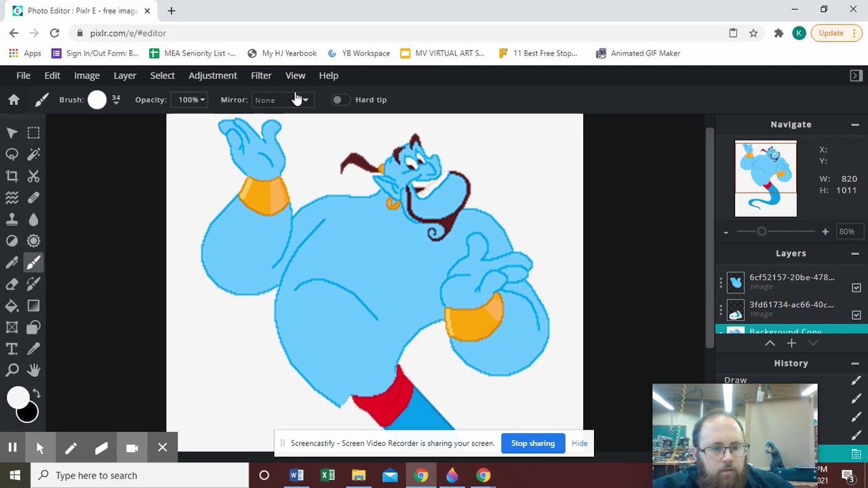The width and height of the screenshot is (868, 488).
Task: Click the foreground white color swatch
Action: point(18,397)
